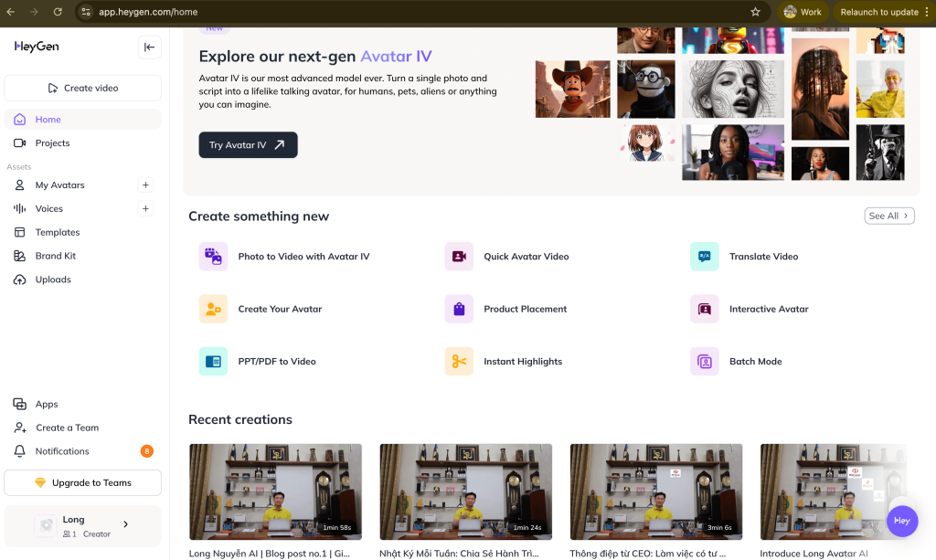Viewport: 936px width, 560px height.
Task: Click anime girl avatar image
Action: coord(646,143)
